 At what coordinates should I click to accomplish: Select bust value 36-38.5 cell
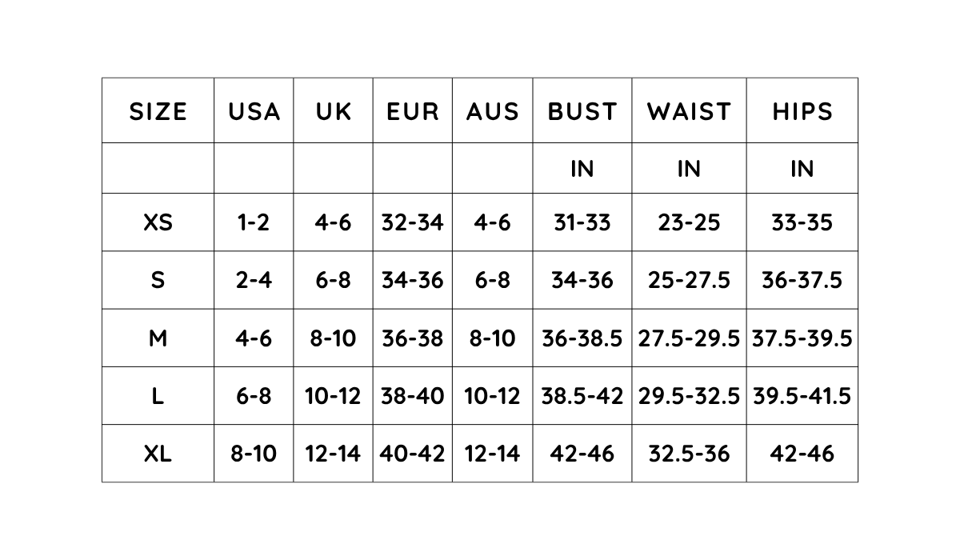tap(582, 338)
